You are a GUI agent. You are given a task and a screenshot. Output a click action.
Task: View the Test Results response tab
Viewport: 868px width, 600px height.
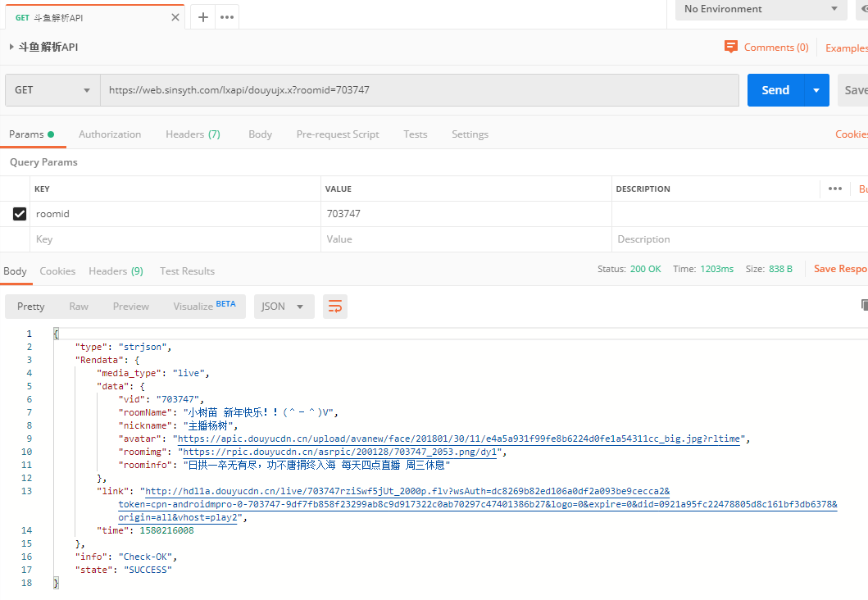point(187,271)
